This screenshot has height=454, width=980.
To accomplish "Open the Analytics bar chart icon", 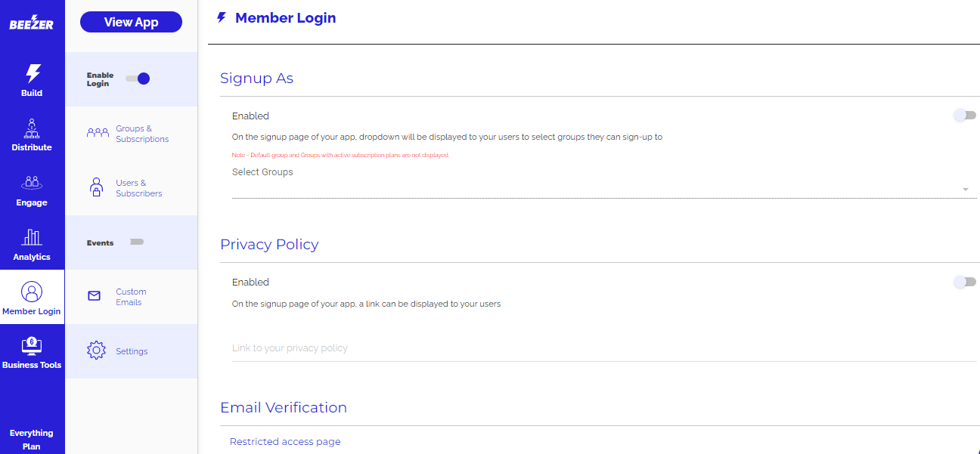I will pyautogui.click(x=32, y=237).
